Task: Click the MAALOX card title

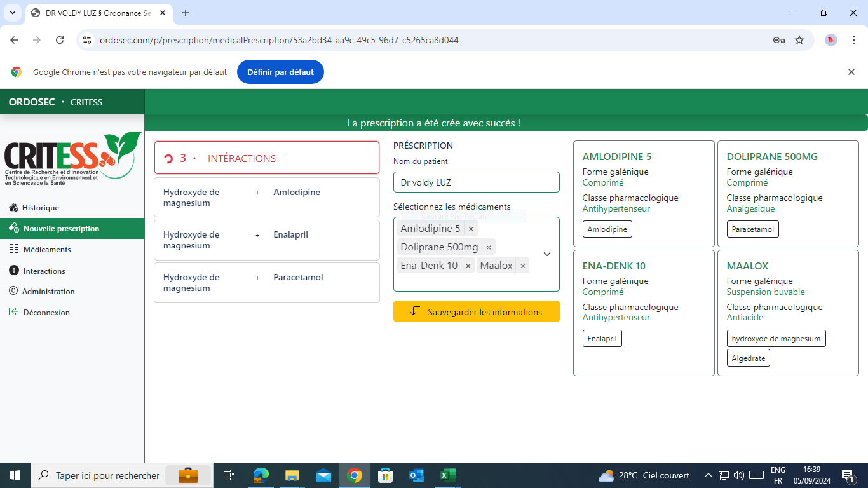Action: point(747,266)
